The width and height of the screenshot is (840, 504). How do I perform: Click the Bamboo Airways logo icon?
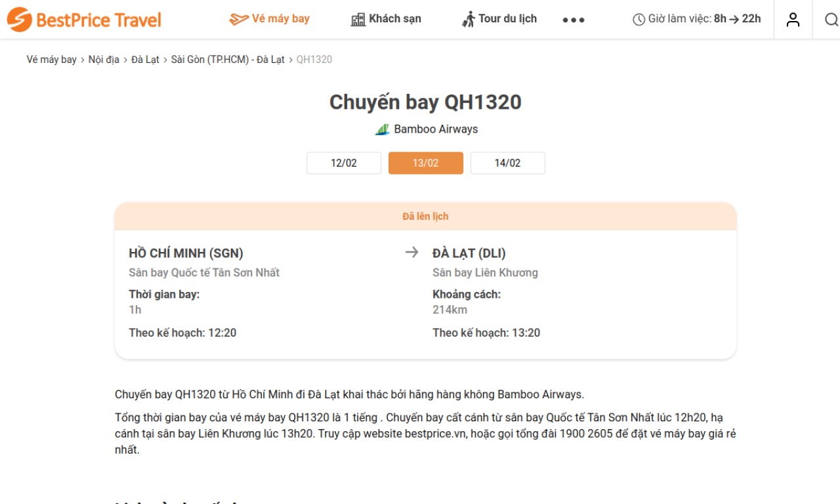pyautogui.click(x=383, y=129)
